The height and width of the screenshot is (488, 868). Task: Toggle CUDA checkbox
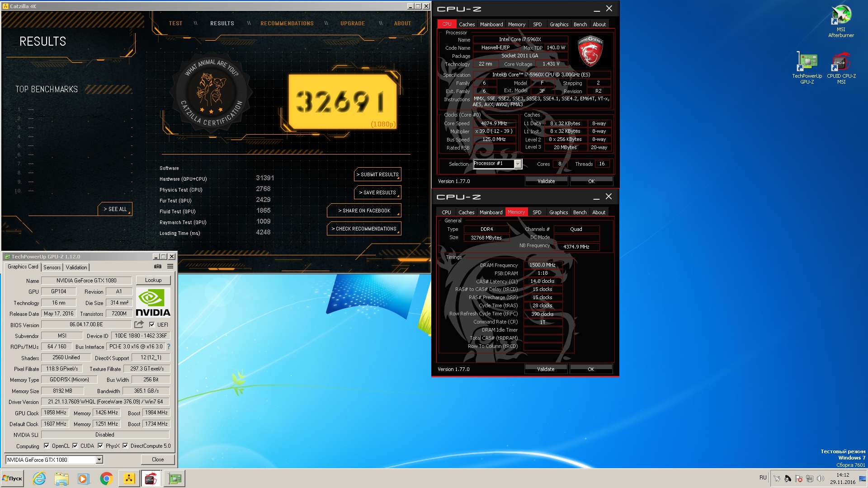click(x=75, y=446)
